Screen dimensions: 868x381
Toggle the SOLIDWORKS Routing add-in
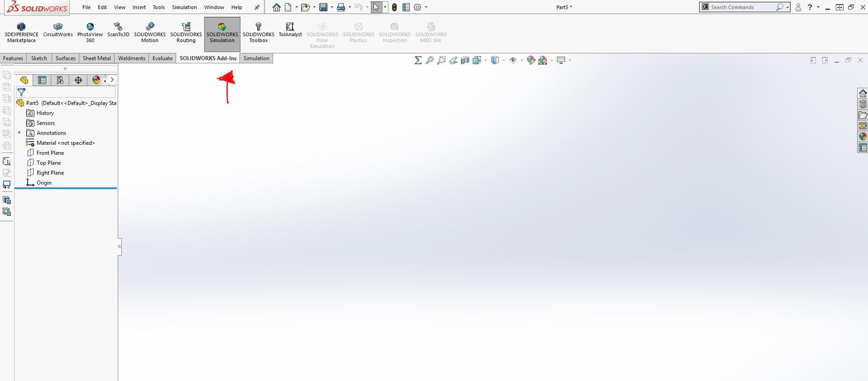tap(186, 31)
